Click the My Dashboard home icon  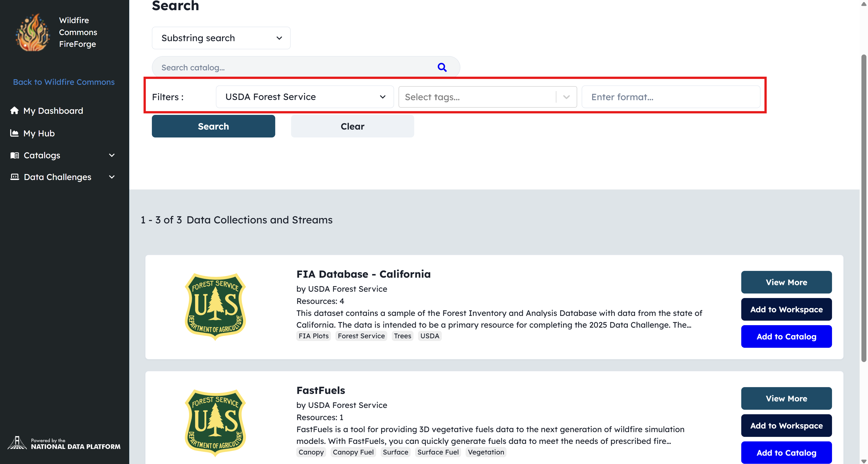[x=14, y=110]
